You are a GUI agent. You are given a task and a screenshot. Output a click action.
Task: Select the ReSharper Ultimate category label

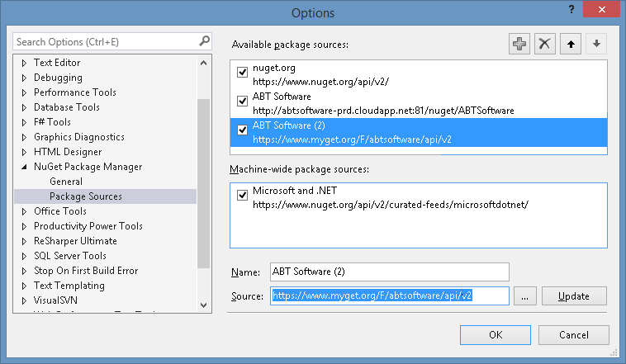[75, 241]
